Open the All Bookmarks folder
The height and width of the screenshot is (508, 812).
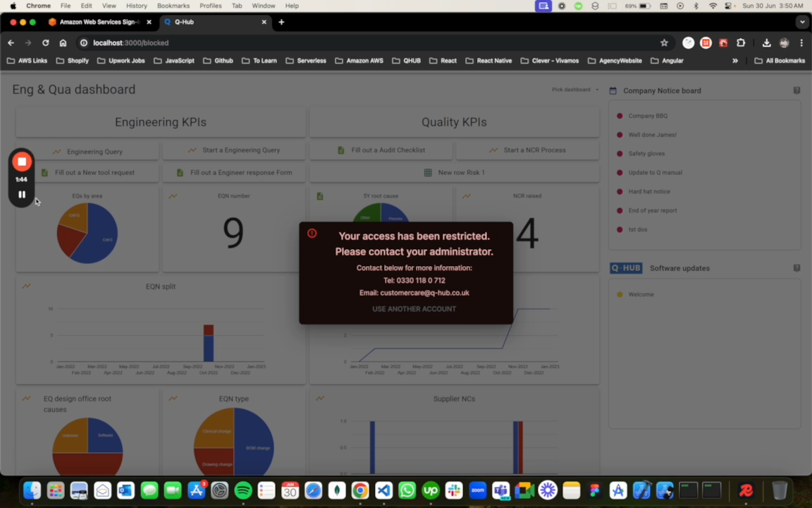(780, 61)
